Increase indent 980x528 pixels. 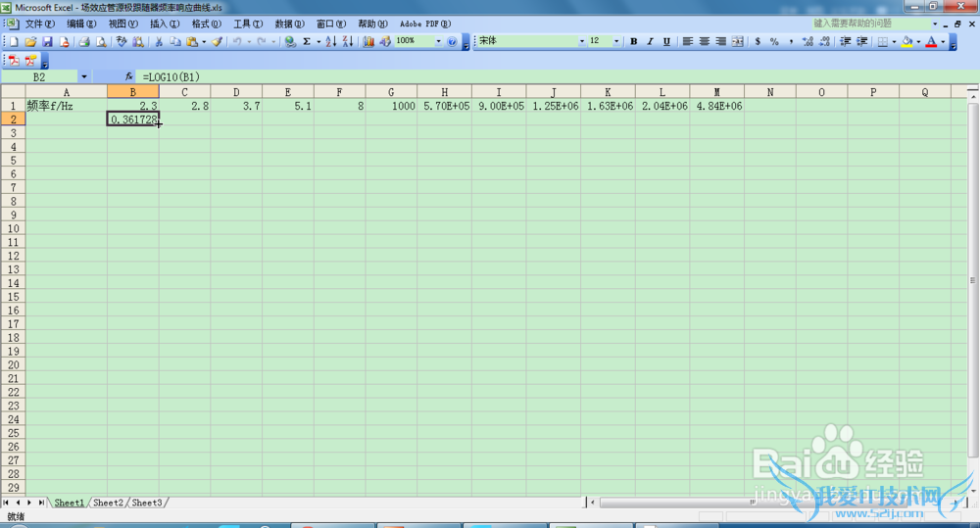click(x=861, y=41)
